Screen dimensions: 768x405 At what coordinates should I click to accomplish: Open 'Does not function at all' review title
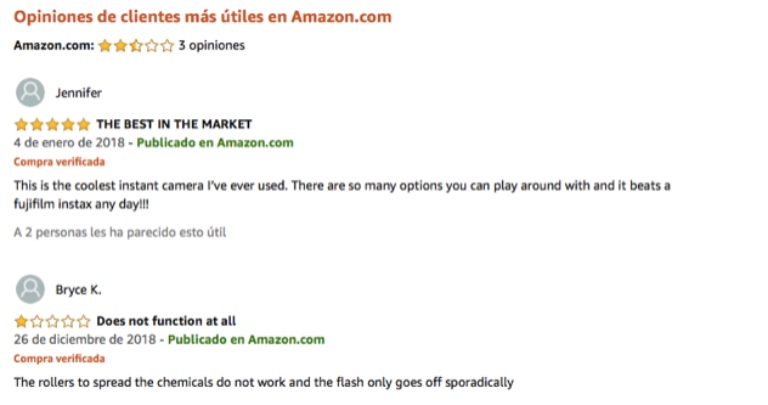[166, 322]
